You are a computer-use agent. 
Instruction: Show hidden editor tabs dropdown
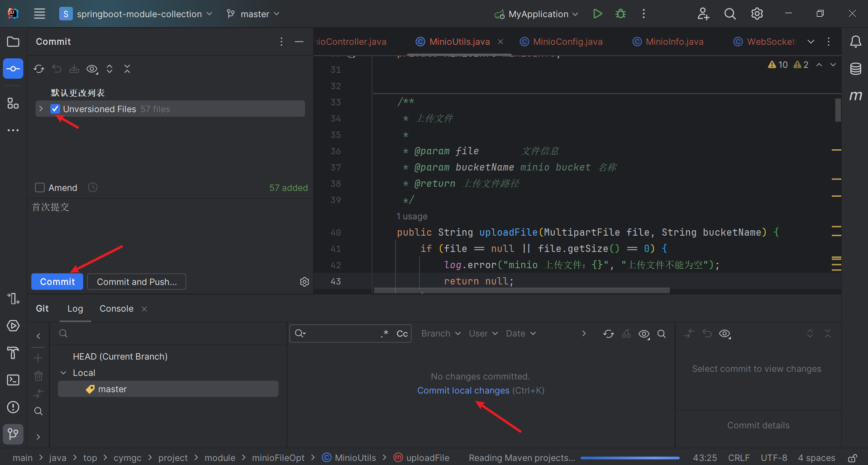[x=811, y=42]
